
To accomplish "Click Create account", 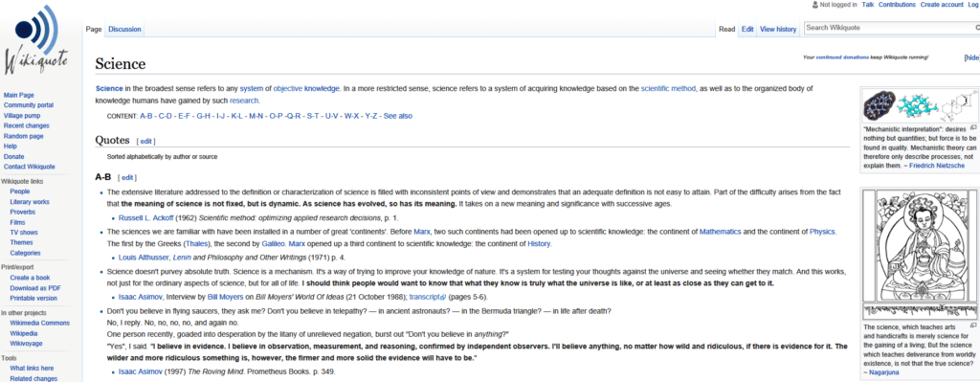I will [x=942, y=5].
